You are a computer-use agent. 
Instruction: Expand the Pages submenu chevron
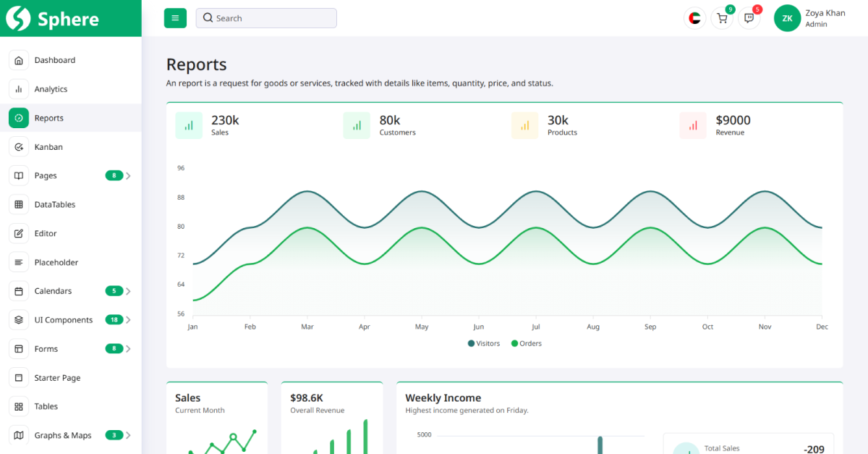[x=128, y=176]
